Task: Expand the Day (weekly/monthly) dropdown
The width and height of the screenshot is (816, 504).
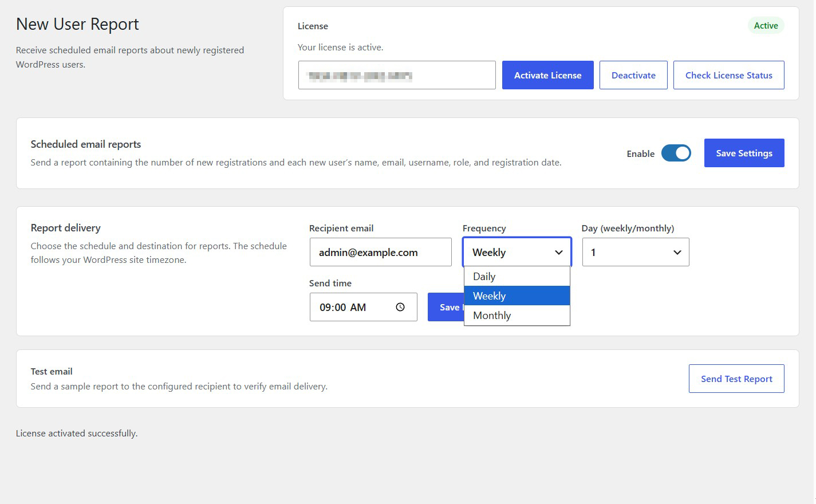Action: click(636, 252)
